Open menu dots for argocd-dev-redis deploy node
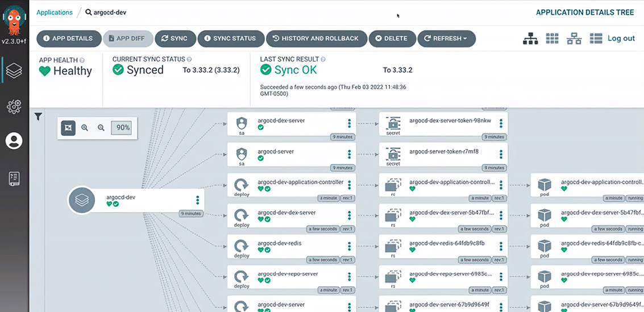This screenshot has height=312, width=644. coord(350,246)
